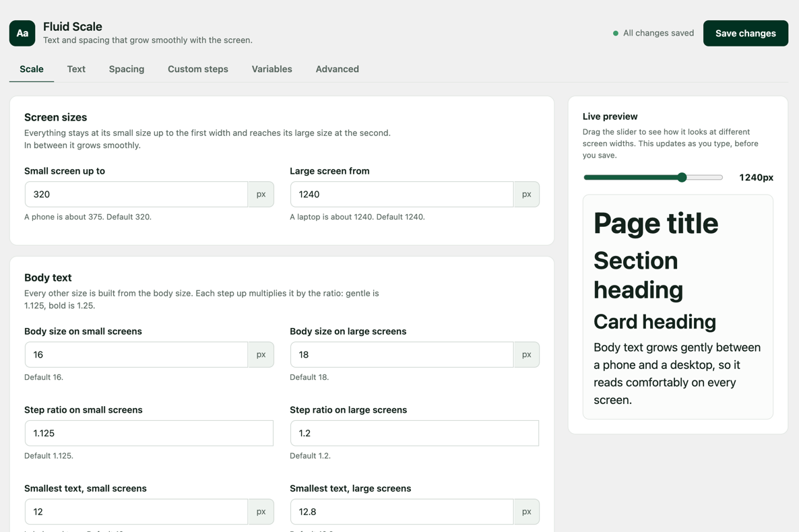Focus the Body size on small screens input
This screenshot has height=532, width=799.
click(x=137, y=355)
